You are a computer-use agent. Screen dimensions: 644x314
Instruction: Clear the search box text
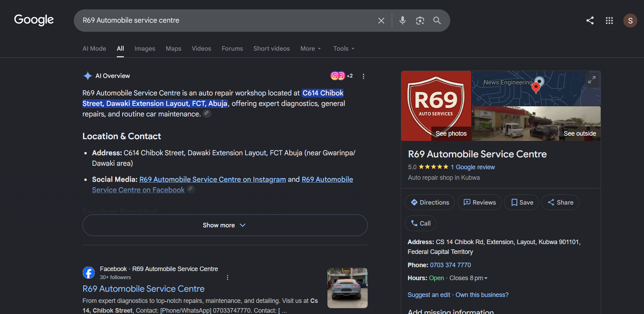point(381,21)
